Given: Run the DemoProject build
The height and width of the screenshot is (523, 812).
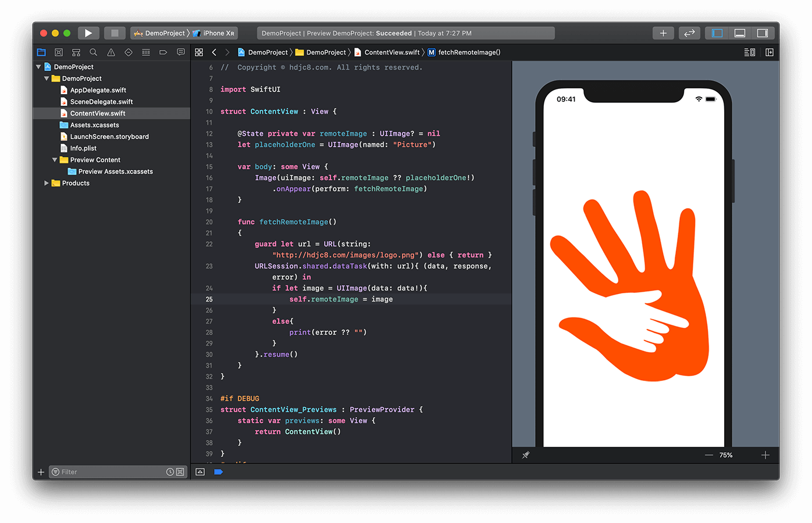Looking at the screenshot, I should [88, 33].
